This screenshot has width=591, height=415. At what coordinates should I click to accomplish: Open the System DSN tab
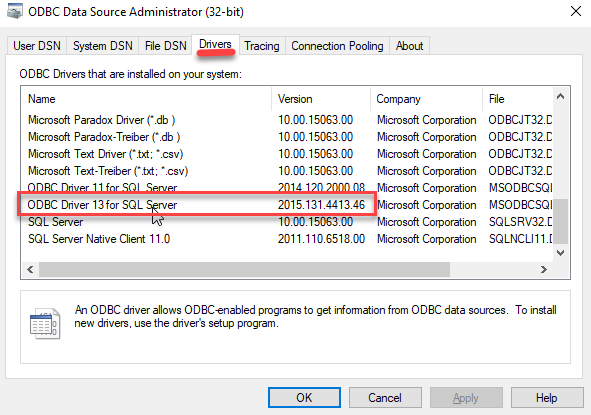click(x=103, y=46)
